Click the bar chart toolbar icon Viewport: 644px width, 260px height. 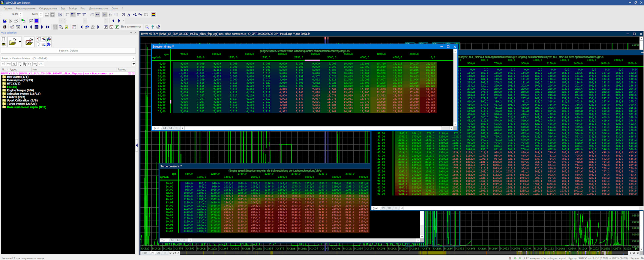(4, 21)
